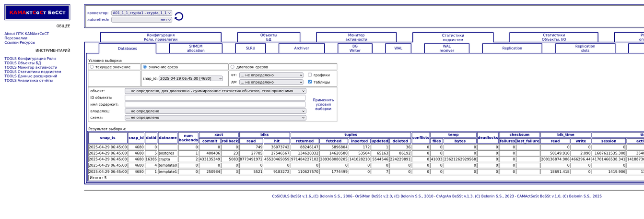The height and width of the screenshot is (219, 644).
Task: Expand the 'владелец' owner dropdown
Action: 215,111
